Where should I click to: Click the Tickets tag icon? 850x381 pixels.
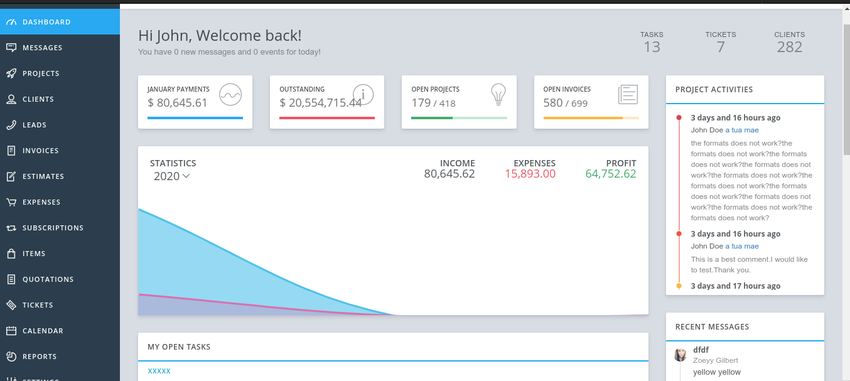click(11, 305)
